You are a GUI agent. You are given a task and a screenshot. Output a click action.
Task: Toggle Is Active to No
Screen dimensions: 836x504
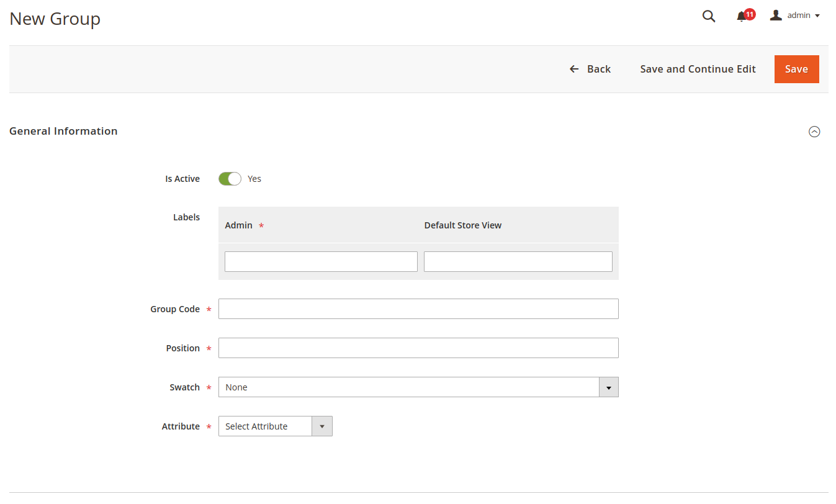[x=230, y=178]
